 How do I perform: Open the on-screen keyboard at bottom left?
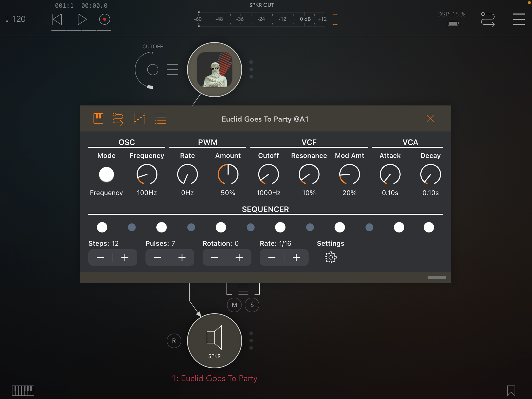(x=23, y=390)
